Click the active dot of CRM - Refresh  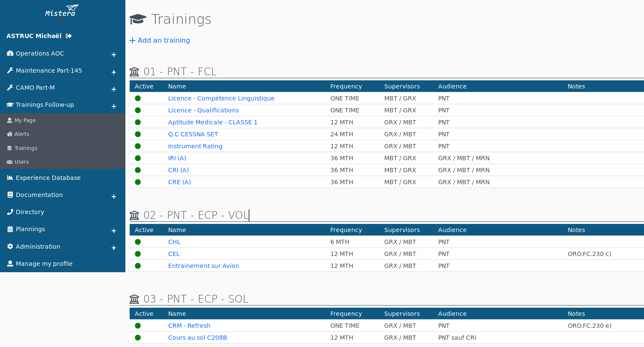138,326
